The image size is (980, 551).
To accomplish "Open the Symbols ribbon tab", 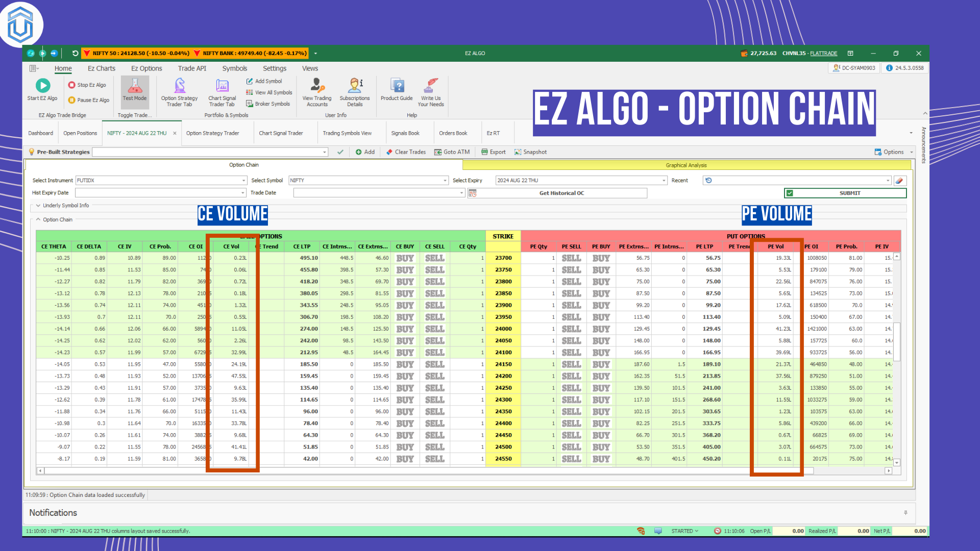I will pyautogui.click(x=234, y=68).
